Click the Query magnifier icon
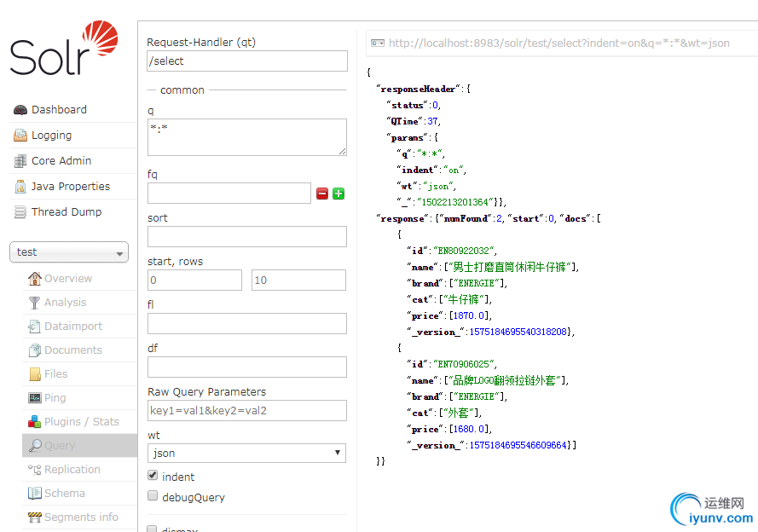This screenshot has height=532, width=758. click(35, 446)
